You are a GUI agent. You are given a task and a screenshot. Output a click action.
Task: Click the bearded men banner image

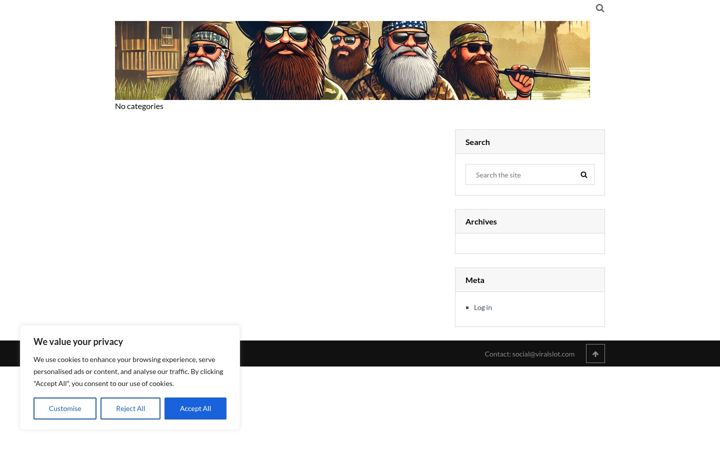(x=352, y=60)
